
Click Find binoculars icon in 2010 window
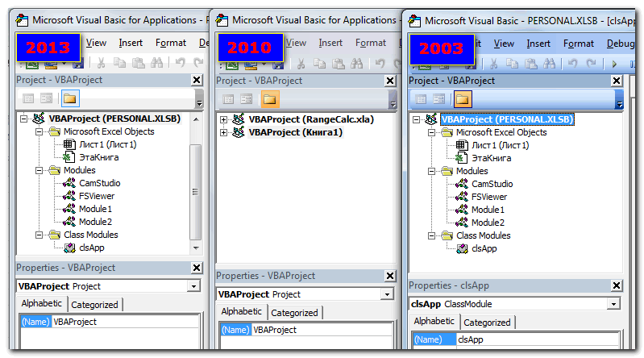click(x=357, y=64)
